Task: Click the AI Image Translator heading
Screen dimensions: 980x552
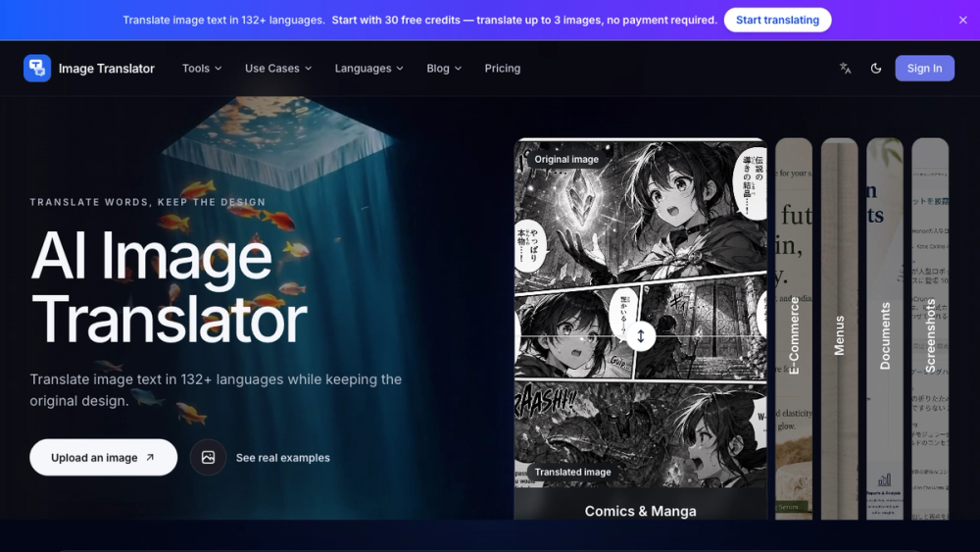Action: point(169,287)
